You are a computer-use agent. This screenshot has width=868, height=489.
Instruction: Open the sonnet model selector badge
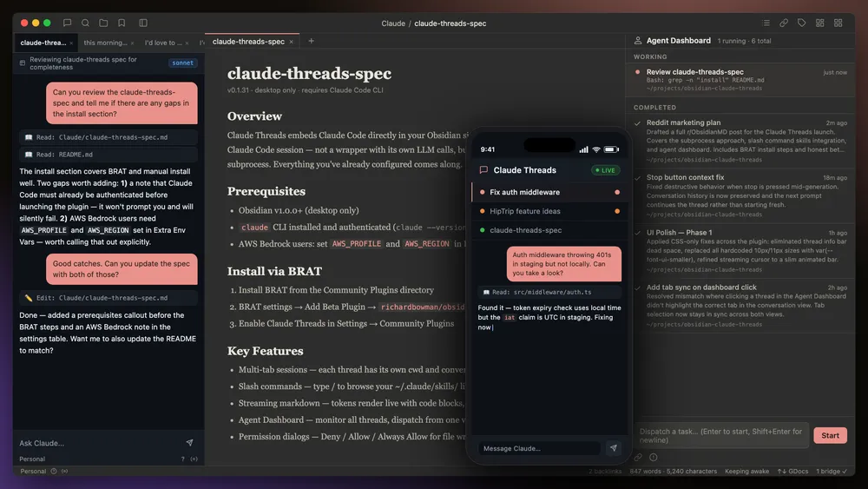click(x=182, y=63)
